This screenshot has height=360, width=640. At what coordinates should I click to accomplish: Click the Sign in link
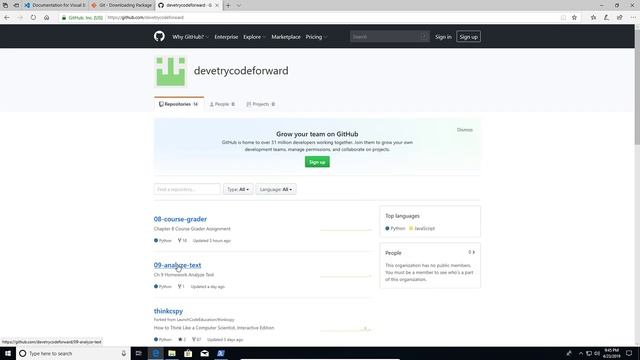(443, 37)
